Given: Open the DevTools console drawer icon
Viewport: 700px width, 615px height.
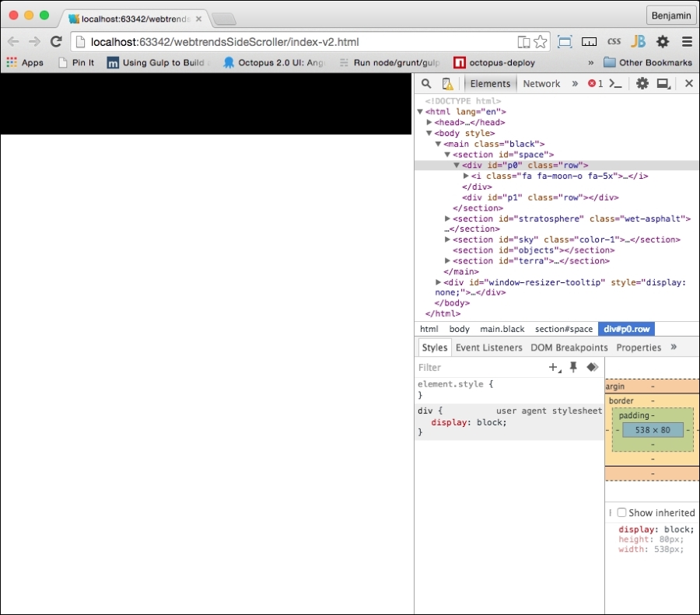Looking at the screenshot, I should tap(617, 84).
